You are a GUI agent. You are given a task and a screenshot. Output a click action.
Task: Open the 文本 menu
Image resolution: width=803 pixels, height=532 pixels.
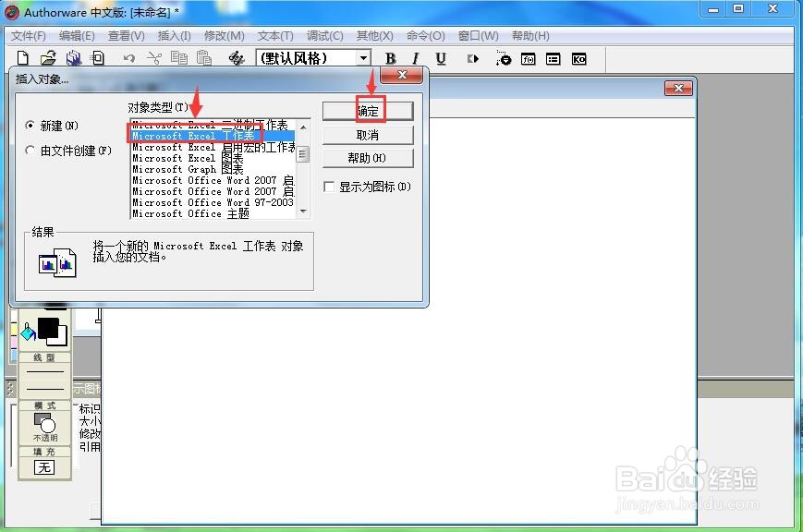tap(275, 36)
